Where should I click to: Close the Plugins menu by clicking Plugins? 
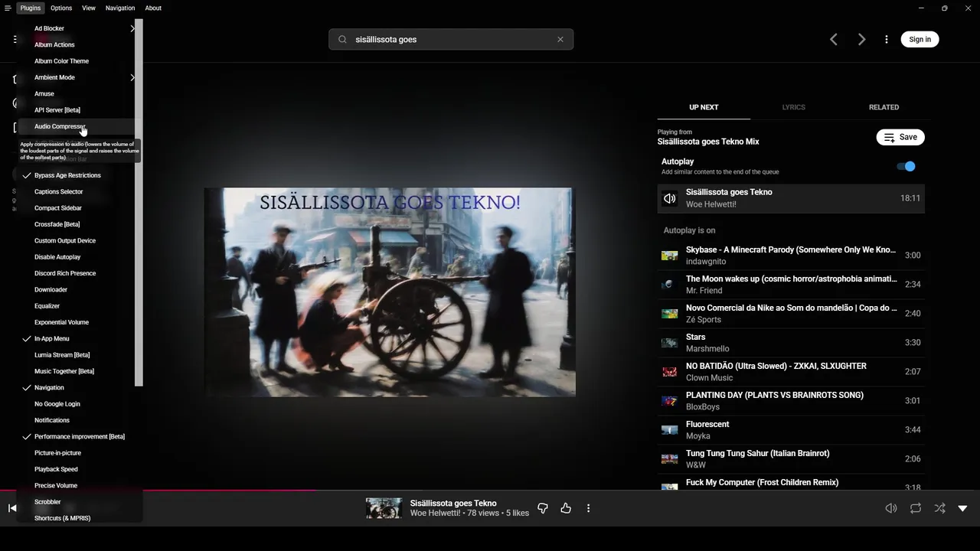click(31, 8)
